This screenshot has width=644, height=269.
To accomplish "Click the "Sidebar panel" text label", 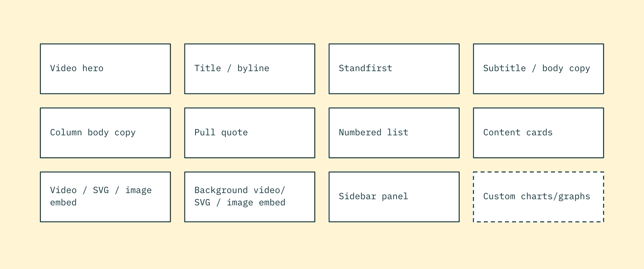I will point(373,197).
